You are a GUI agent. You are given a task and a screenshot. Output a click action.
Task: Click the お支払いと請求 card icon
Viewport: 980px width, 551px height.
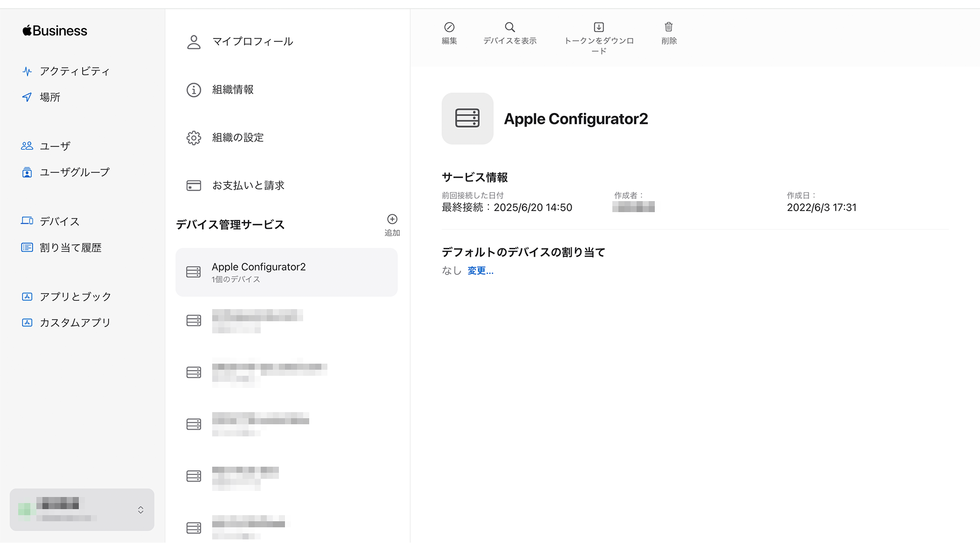(x=193, y=186)
